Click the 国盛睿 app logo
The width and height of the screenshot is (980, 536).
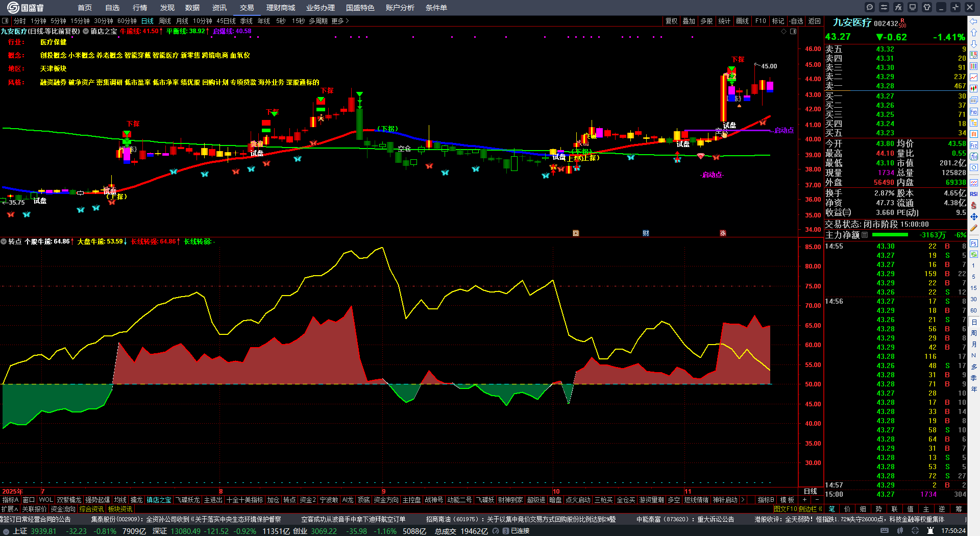click(26, 8)
